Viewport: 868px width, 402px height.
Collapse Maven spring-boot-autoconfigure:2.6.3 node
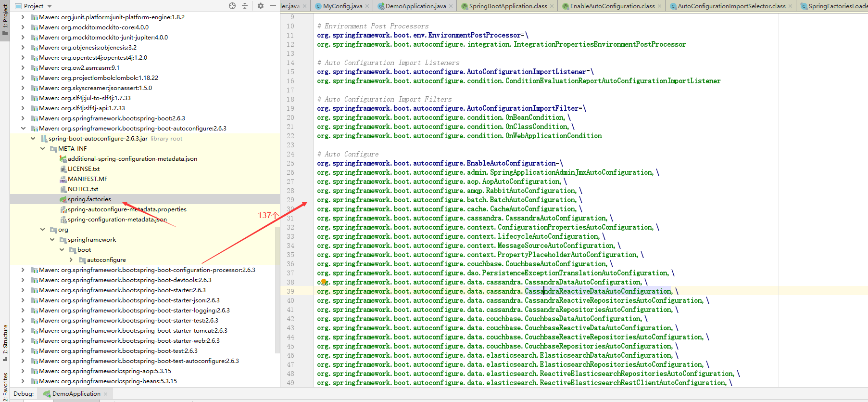tap(23, 128)
